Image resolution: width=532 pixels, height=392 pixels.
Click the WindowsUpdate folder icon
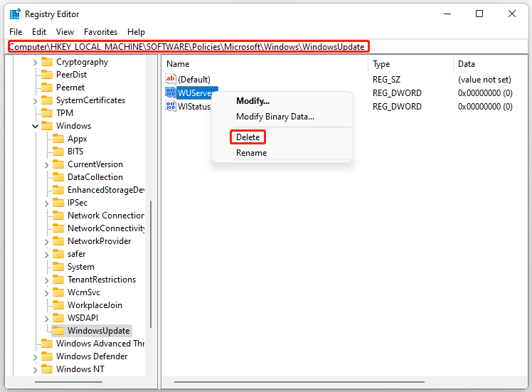(58, 331)
